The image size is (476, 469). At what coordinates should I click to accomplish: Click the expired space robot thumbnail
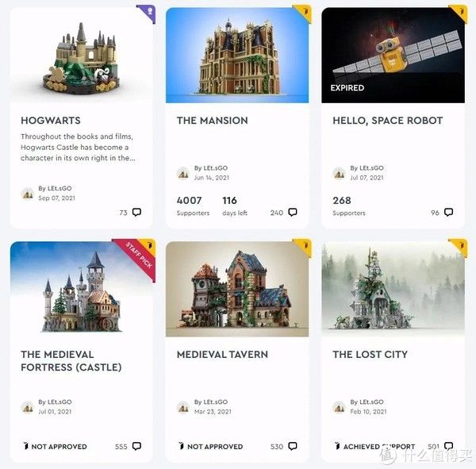tap(393, 56)
